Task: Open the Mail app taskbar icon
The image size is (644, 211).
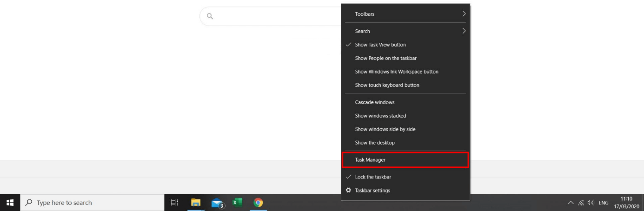Action: tap(217, 203)
